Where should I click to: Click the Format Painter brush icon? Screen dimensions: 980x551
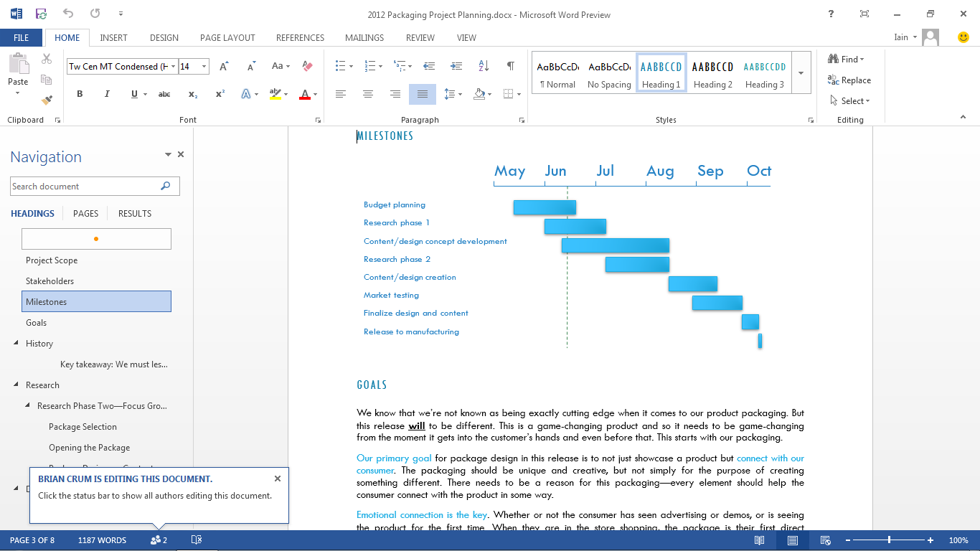click(47, 100)
